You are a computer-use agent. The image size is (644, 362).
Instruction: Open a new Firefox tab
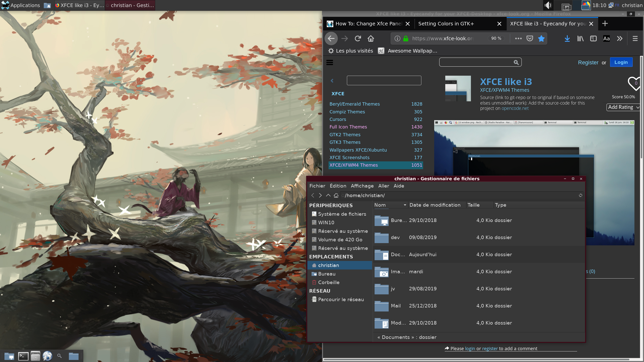(605, 23)
